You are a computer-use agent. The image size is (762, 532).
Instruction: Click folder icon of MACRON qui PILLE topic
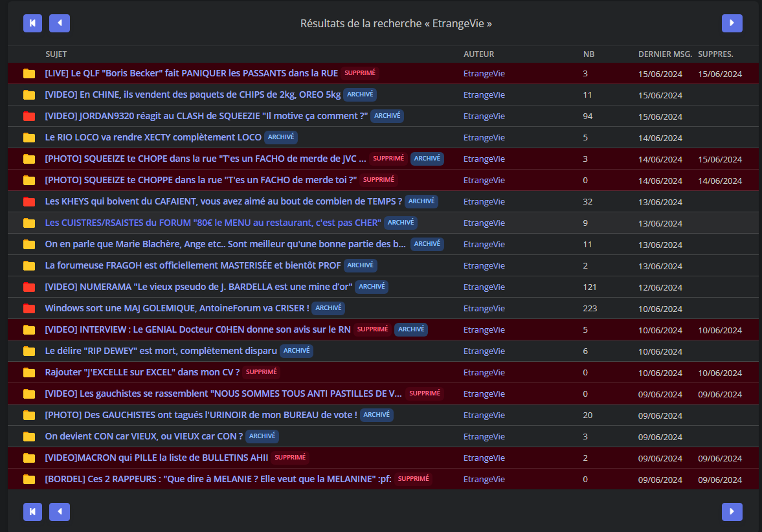(x=29, y=458)
